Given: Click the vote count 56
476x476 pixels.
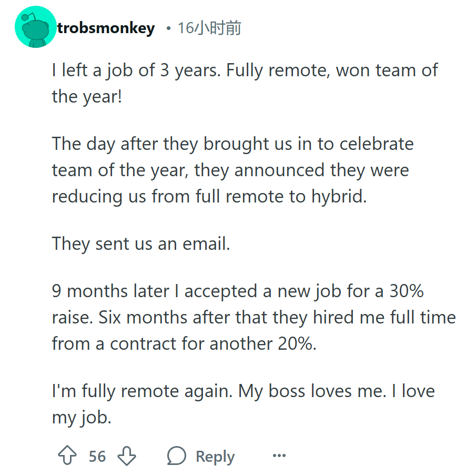Looking at the screenshot, I should [97, 456].
